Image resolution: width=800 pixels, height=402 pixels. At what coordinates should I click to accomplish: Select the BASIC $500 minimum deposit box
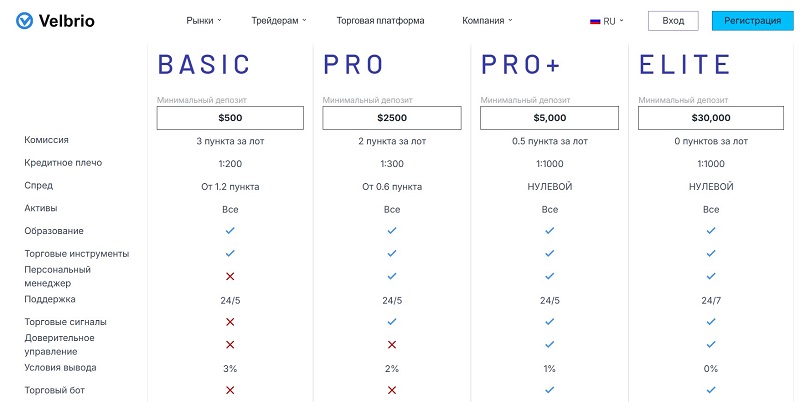[230, 118]
